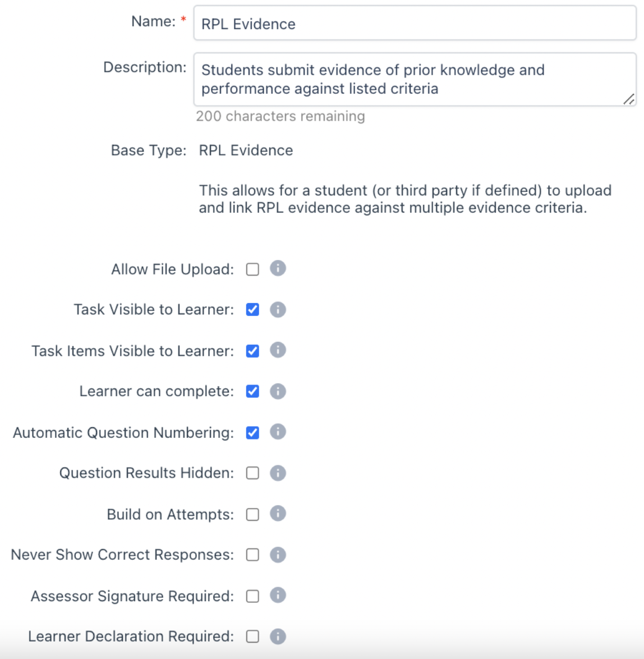This screenshot has width=644, height=659.
Task: Enable Build on Attempts checkbox
Action: point(252,514)
